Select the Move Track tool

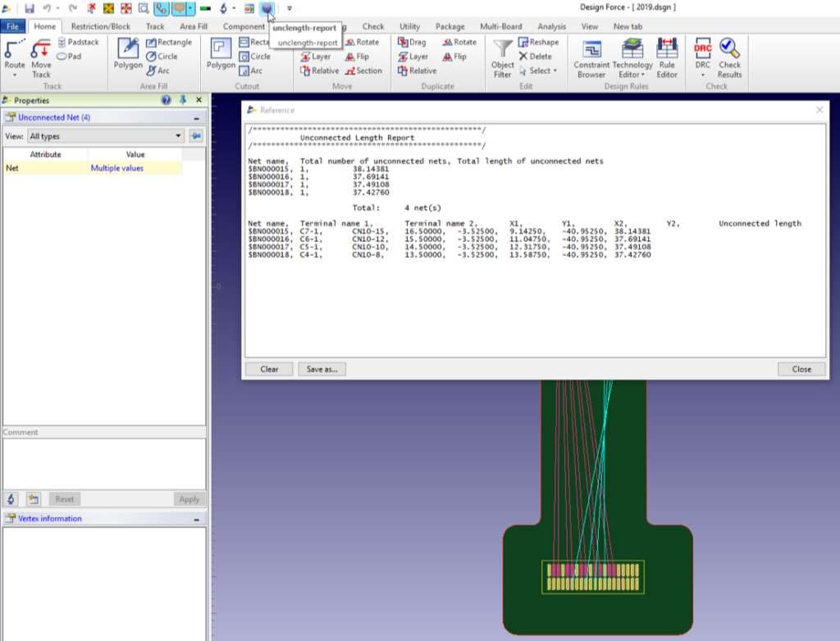pyautogui.click(x=41, y=57)
